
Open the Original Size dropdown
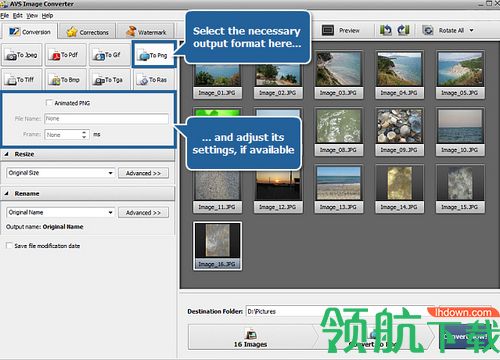(60, 173)
